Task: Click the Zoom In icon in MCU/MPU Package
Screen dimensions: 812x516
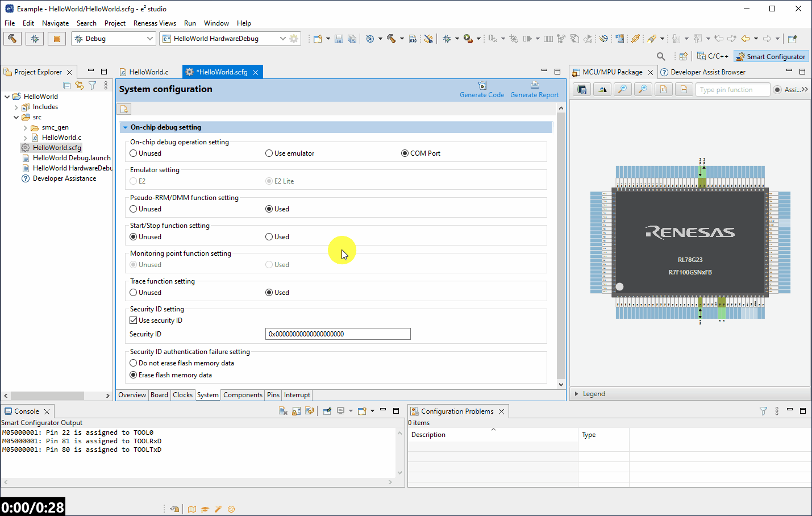Action: point(643,89)
